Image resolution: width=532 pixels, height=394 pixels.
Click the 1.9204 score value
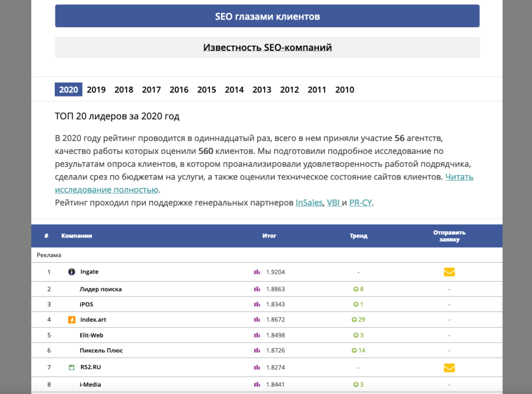point(276,272)
